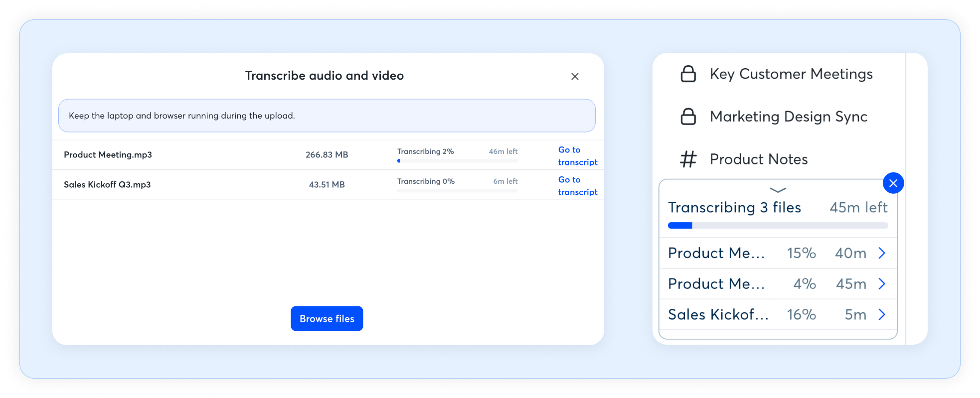The height and width of the screenshot is (398, 980).
Task: Click the Transcribing 2% status text
Action: 426,151
